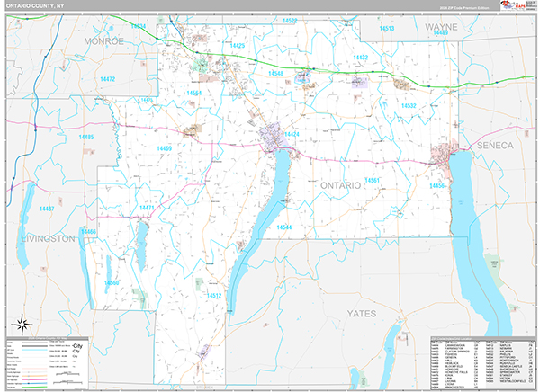
Task: Select the WAYNE county label
Action: pyautogui.click(x=441, y=27)
